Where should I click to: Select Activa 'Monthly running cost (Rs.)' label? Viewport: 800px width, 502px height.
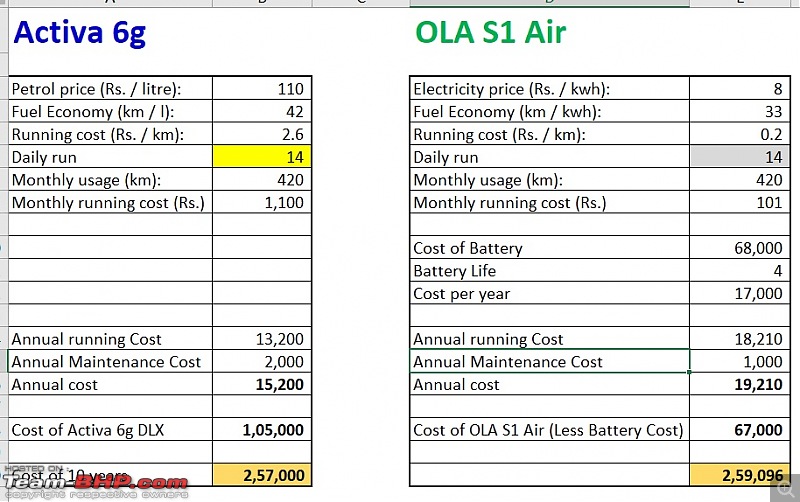(x=110, y=202)
